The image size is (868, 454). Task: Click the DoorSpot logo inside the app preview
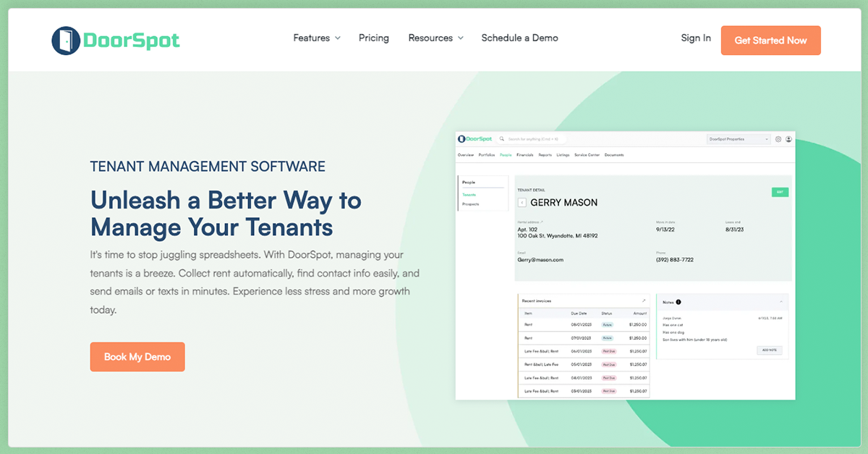474,139
